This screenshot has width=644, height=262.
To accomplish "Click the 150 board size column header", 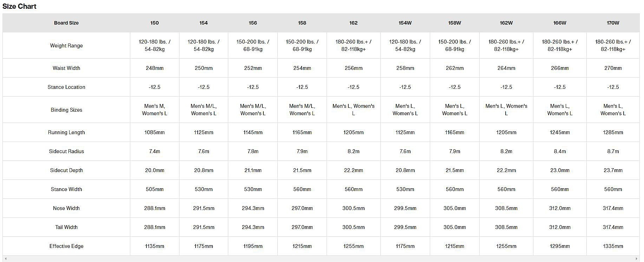I will pyautogui.click(x=155, y=23).
